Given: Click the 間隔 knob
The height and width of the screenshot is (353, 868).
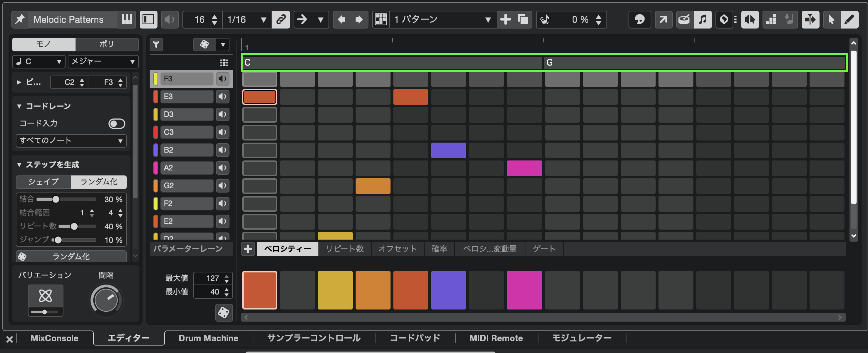Looking at the screenshot, I should [106, 300].
